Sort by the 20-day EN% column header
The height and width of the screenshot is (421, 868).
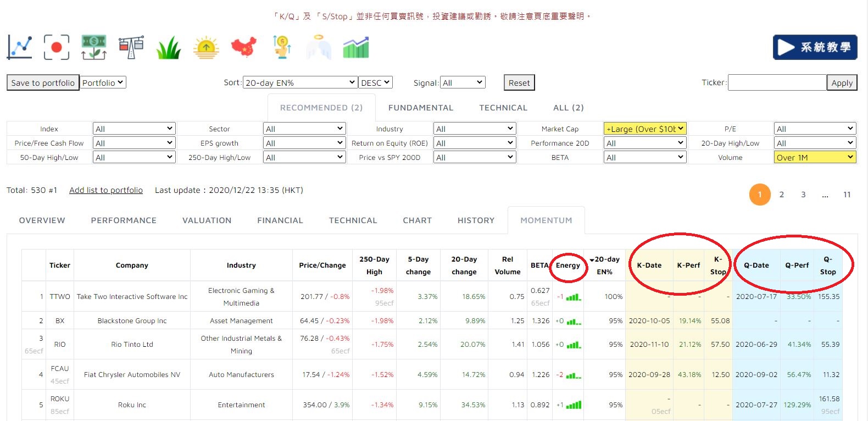pos(604,265)
